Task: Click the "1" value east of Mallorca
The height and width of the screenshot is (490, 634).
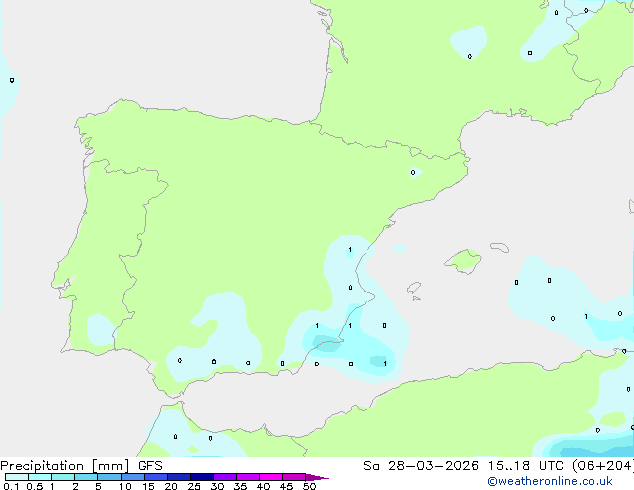Action: point(586,317)
